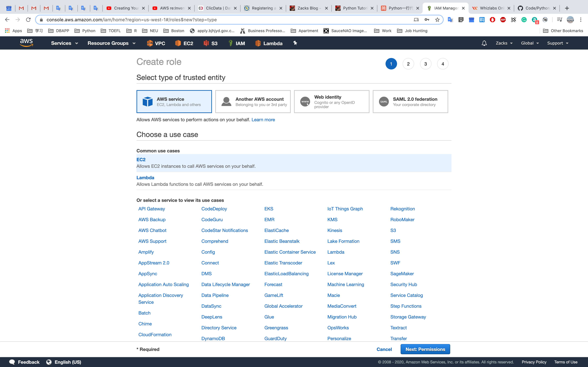Expand the Services dropdown menu
This screenshot has height=367, width=588.
(64, 43)
